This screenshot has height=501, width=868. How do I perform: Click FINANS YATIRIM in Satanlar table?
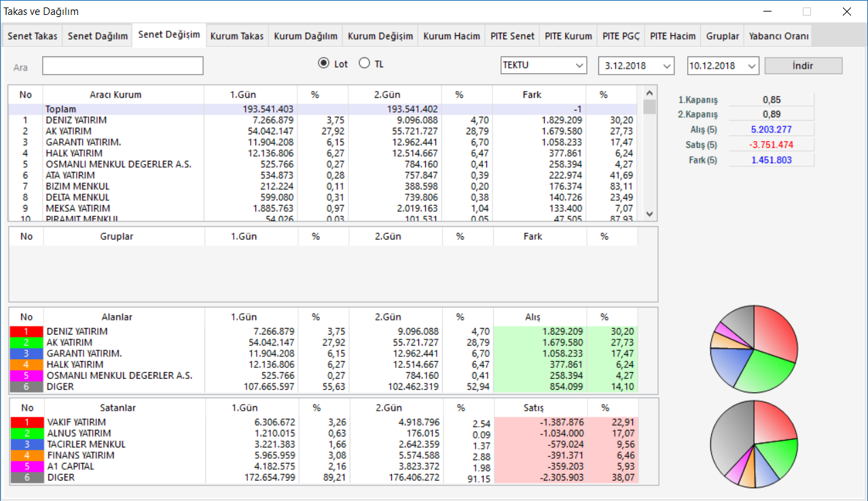(x=79, y=456)
